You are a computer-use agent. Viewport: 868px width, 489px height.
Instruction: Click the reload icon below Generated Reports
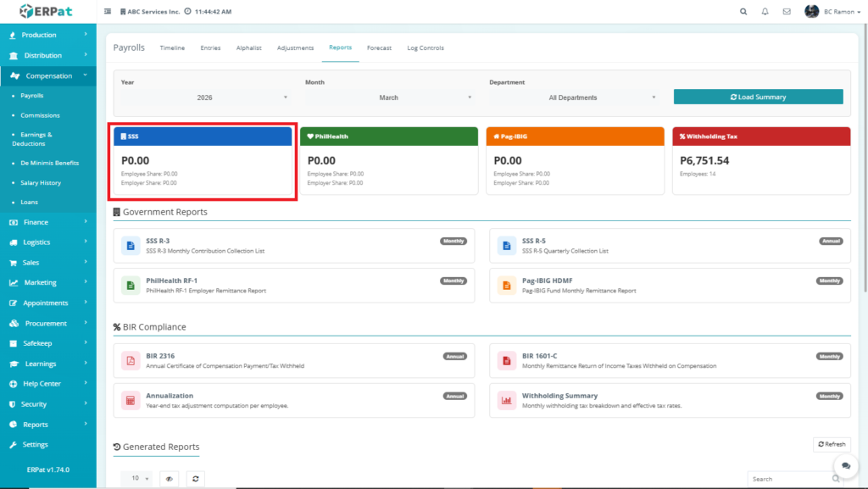click(x=195, y=479)
